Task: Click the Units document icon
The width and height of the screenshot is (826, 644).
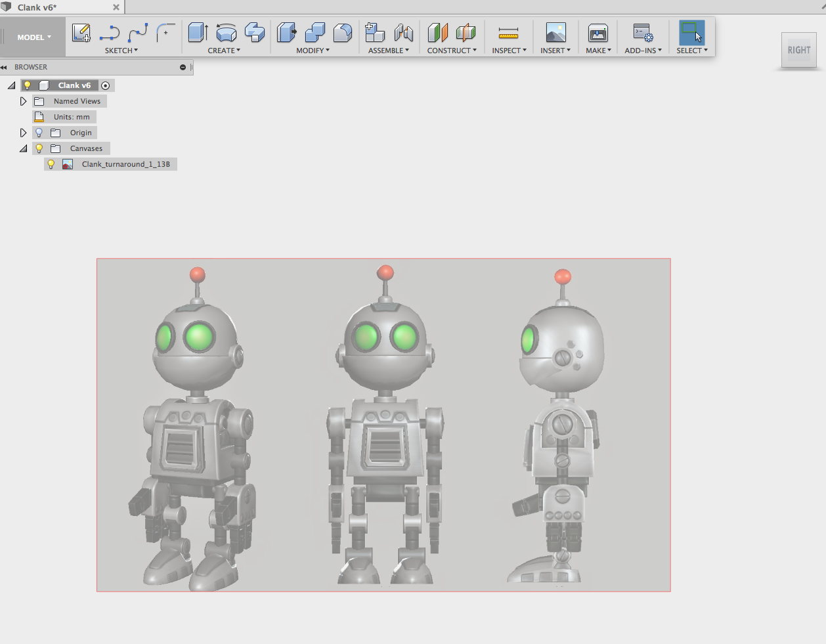Action: point(39,117)
